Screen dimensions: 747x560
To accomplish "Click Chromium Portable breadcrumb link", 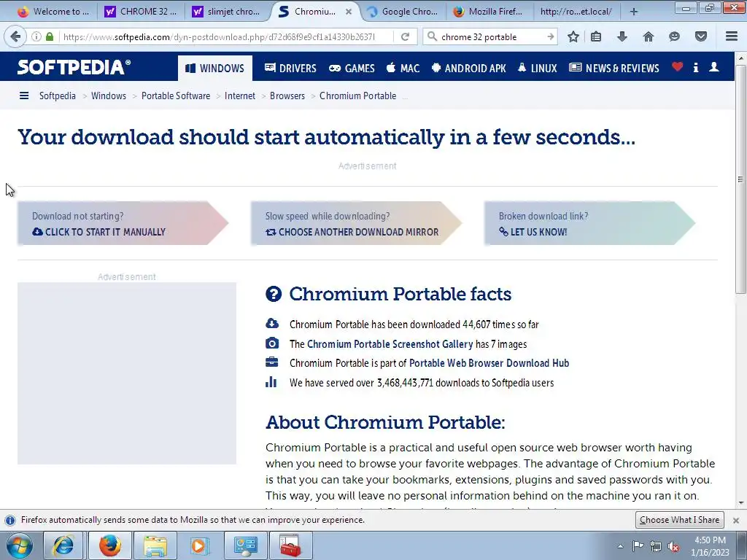I will point(357,96).
